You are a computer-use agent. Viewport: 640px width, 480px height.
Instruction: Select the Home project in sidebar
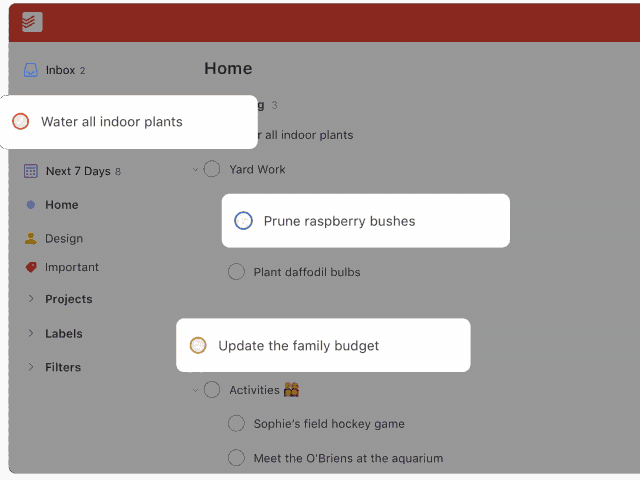click(62, 204)
